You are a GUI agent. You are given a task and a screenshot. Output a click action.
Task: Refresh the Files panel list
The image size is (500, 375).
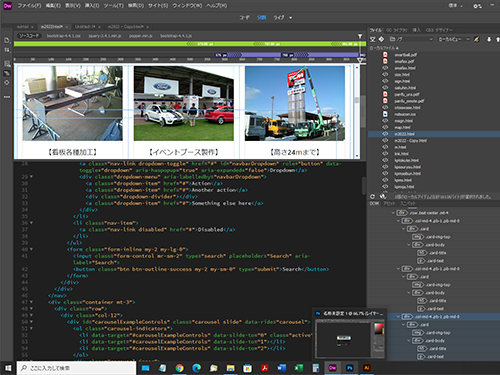[373, 197]
